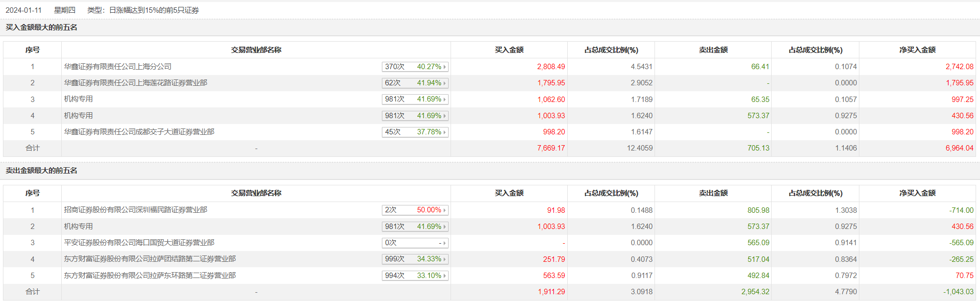Open 平安证券海口国贸大道证券营业部 link

(139, 243)
